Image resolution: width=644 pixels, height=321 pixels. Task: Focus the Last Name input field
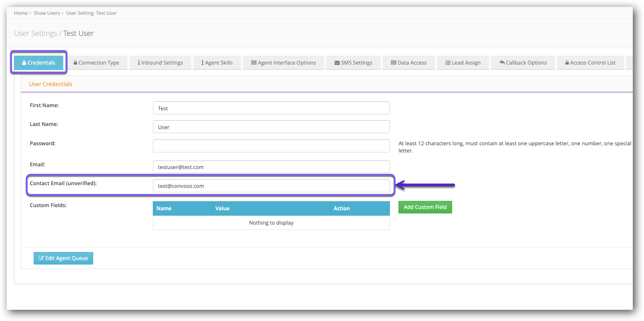pyautogui.click(x=271, y=127)
